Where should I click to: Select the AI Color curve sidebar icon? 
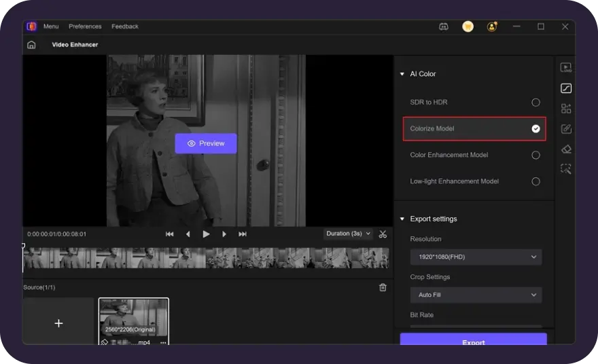click(565, 88)
